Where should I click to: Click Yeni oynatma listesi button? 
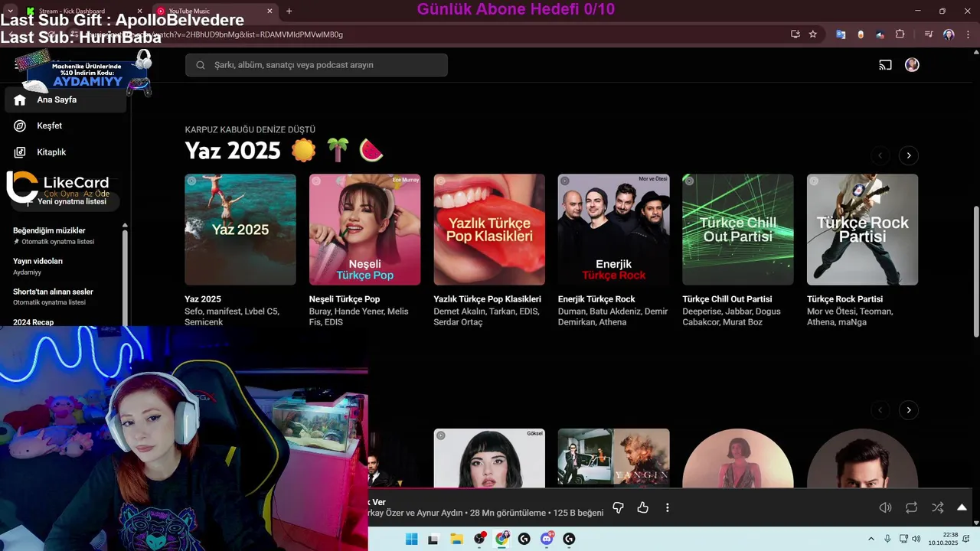[66, 201]
